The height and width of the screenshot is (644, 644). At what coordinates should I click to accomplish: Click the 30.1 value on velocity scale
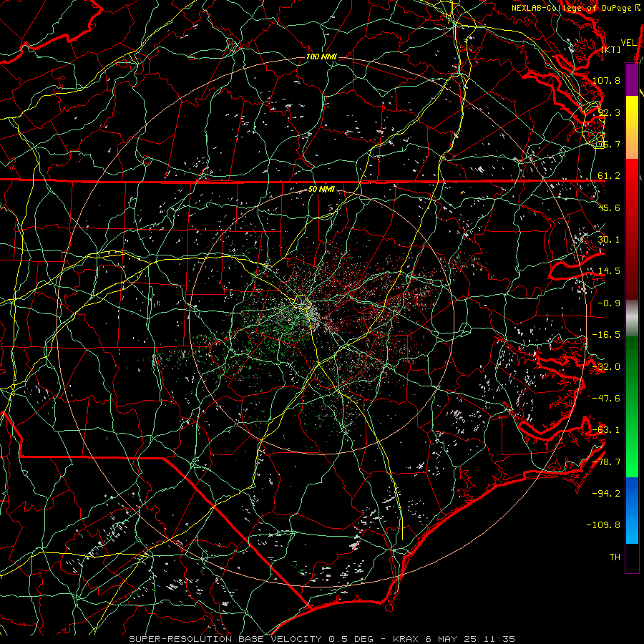[x=609, y=240]
